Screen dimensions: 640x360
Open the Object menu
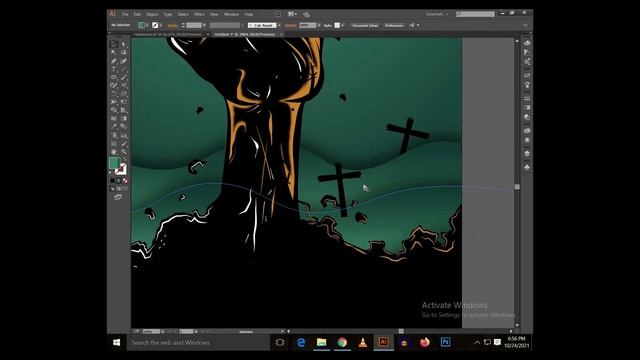click(152, 14)
